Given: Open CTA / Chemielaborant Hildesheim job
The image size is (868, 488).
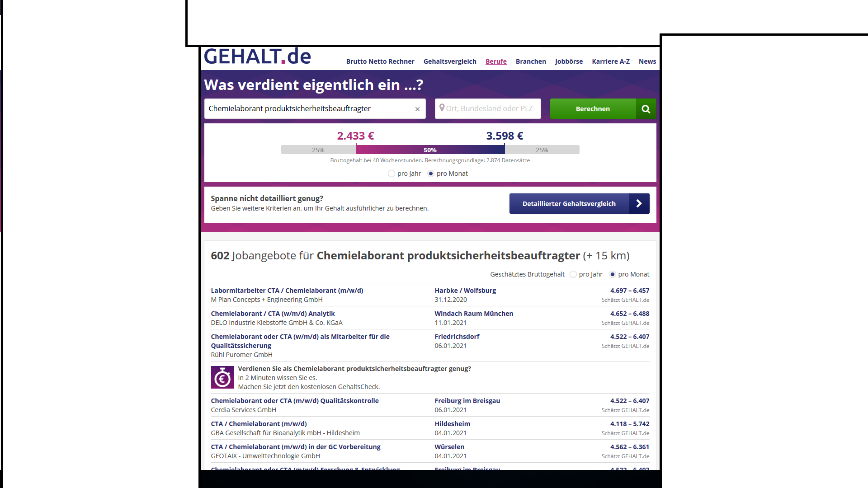Looking at the screenshot, I should [259, 424].
